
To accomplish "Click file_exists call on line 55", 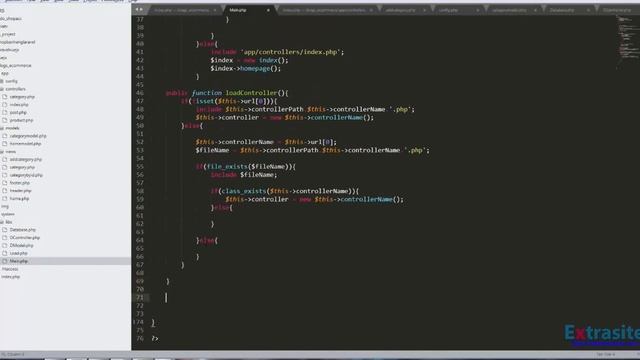I will coord(227,167).
